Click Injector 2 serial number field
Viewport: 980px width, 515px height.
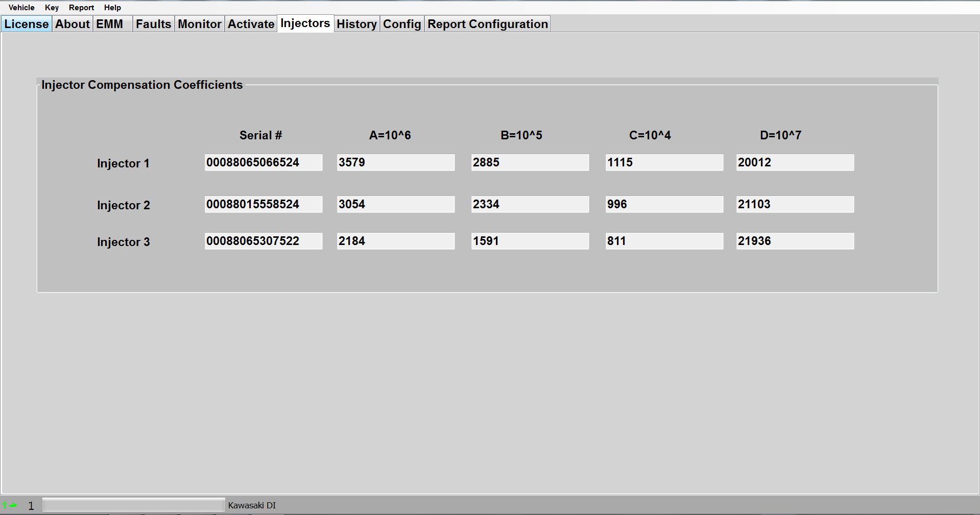tap(264, 204)
